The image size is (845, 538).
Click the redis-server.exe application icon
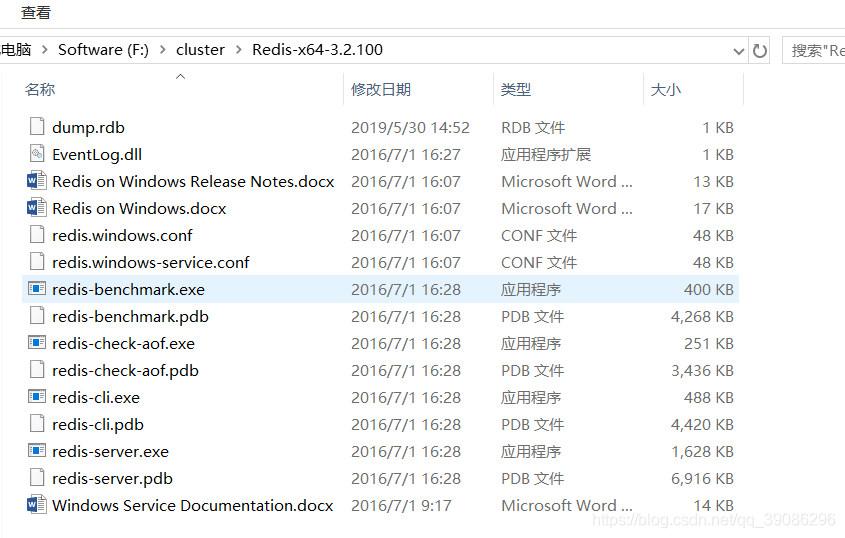[x=37, y=451]
